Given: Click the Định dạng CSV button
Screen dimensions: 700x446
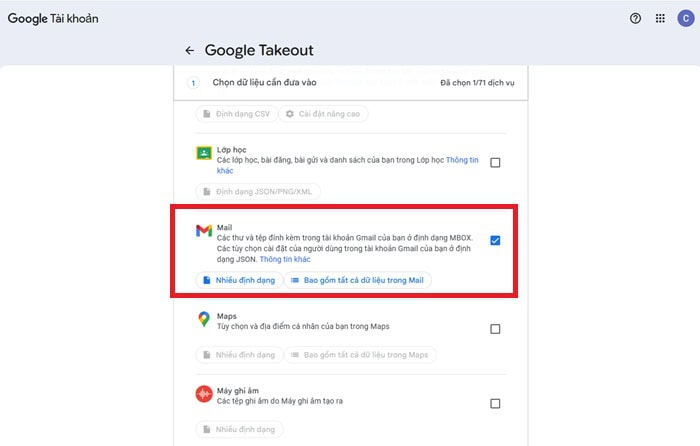Looking at the screenshot, I should click(236, 114).
